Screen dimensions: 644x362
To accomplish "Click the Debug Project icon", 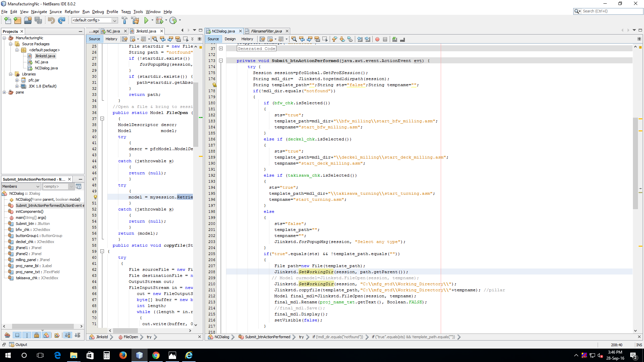I will pyautogui.click(x=159, y=20).
